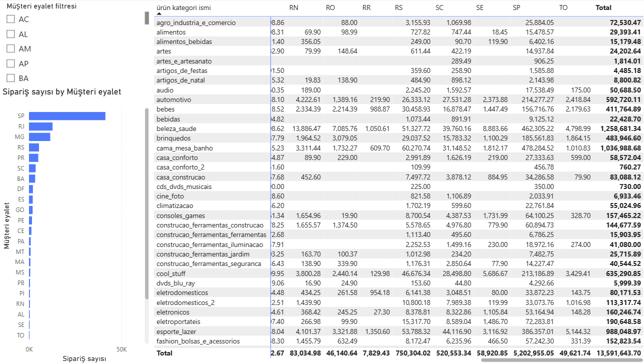This screenshot has width=644, height=364.
Task: Select the cool_stuff category label
Action: tap(171, 273)
